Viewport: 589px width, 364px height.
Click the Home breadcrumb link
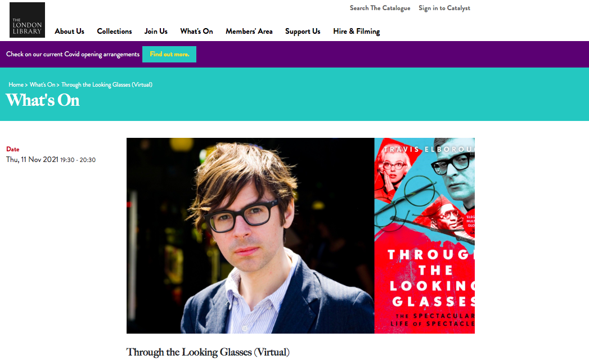(16, 84)
